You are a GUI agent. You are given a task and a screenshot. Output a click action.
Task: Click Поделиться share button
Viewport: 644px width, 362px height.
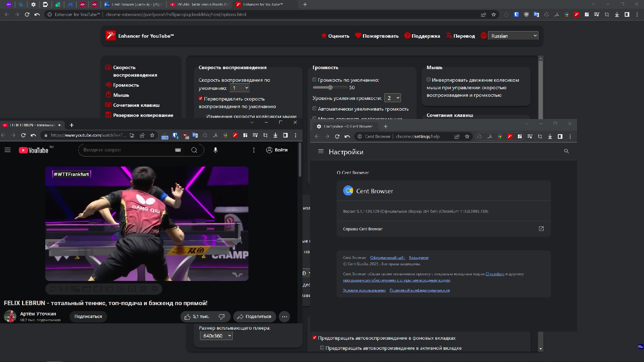[254, 316]
